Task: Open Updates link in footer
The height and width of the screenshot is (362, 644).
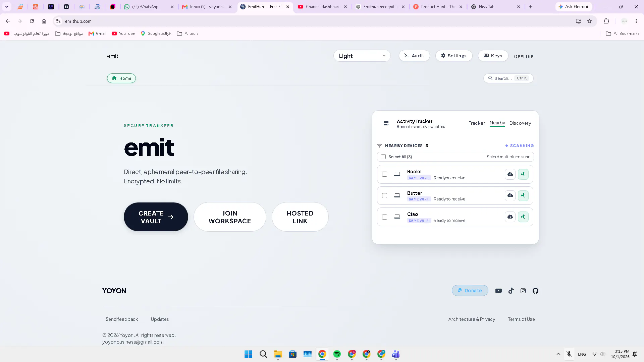Action: (160, 319)
